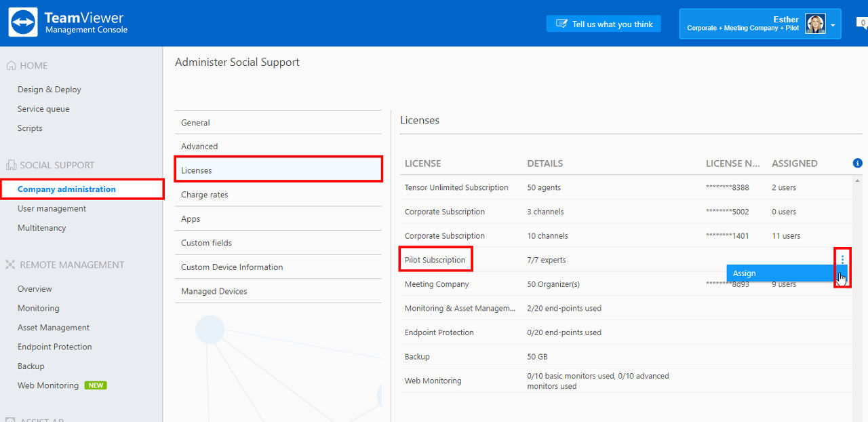Viewport: 868px width, 422px height.
Task: Open the three-dot menu for Pilot Subscription
Action: point(843,259)
